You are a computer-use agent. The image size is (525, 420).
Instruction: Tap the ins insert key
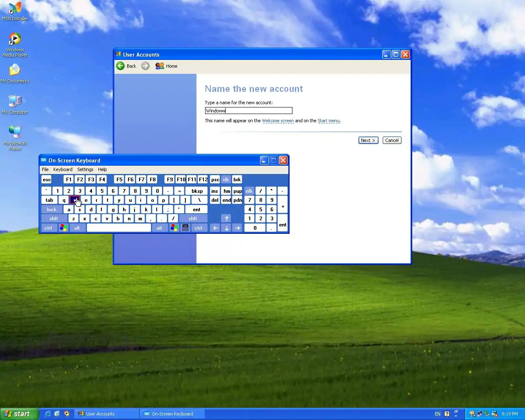pyautogui.click(x=215, y=191)
